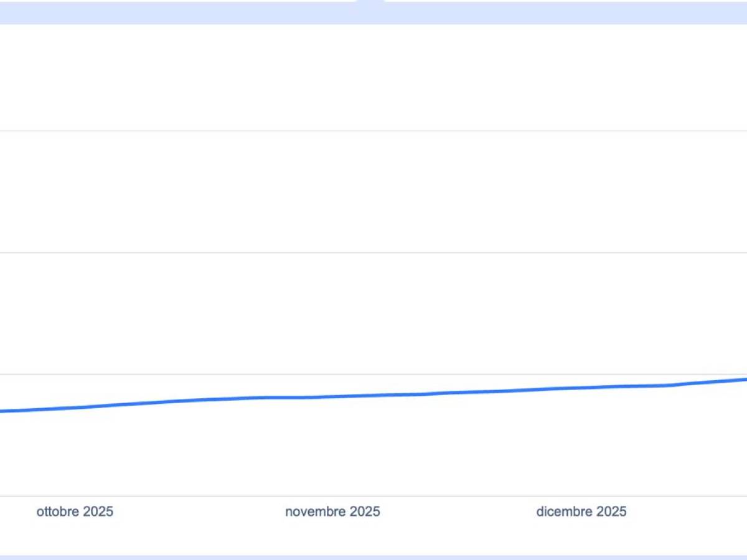Click the gridline just above the blue line
747x560 pixels.
(374, 375)
